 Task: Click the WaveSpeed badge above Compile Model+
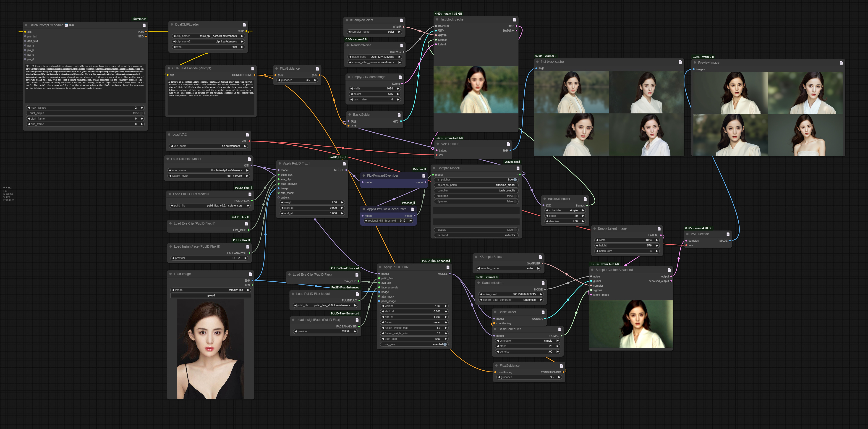coord(512,162)
